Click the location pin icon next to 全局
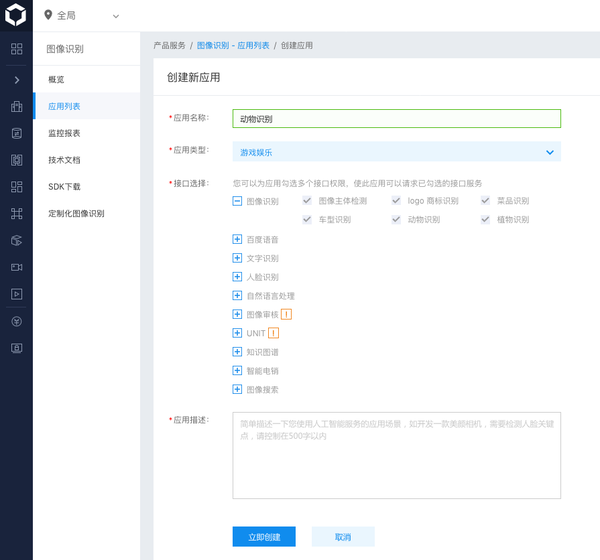Image resolution: width=600 pixels, height=560 pixels. pyautogui.click(x=48, y=15)
